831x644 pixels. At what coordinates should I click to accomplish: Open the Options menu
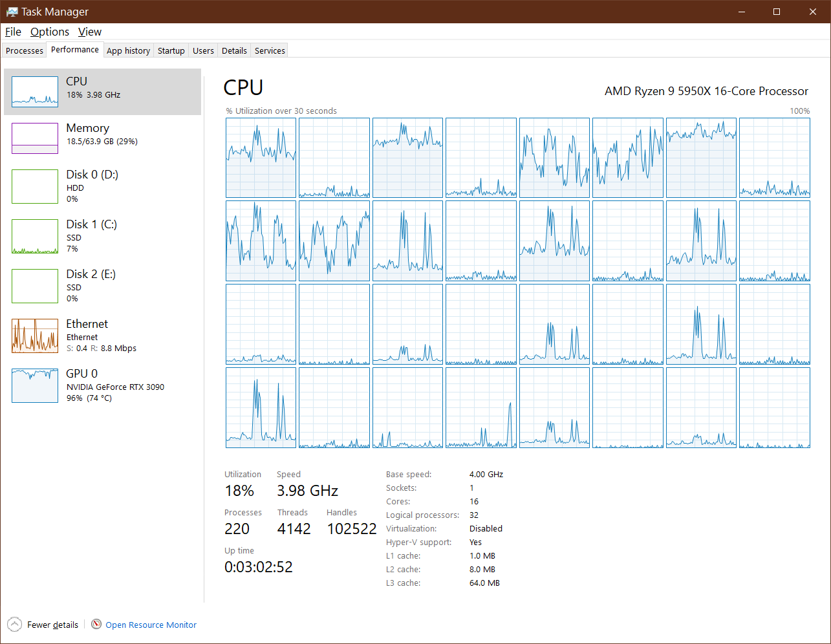49,32
